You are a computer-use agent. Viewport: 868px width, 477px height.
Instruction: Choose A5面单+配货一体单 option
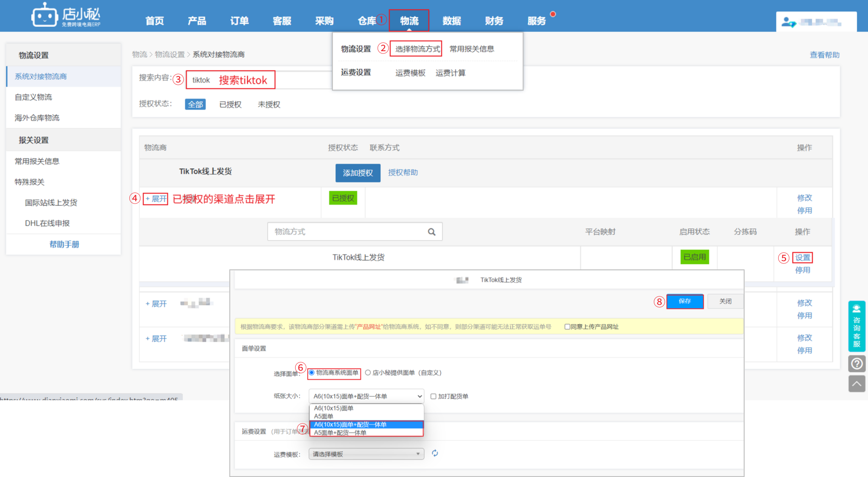[x=366, y=433]
